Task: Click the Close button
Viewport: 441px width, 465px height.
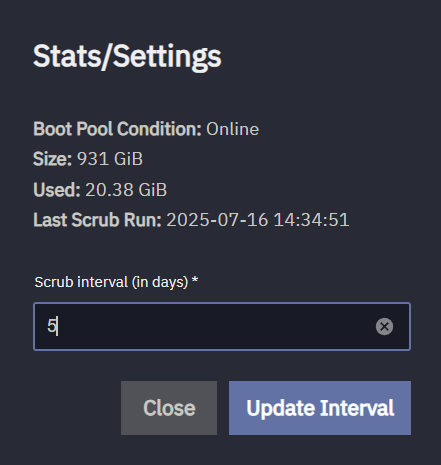Action: 169,408
